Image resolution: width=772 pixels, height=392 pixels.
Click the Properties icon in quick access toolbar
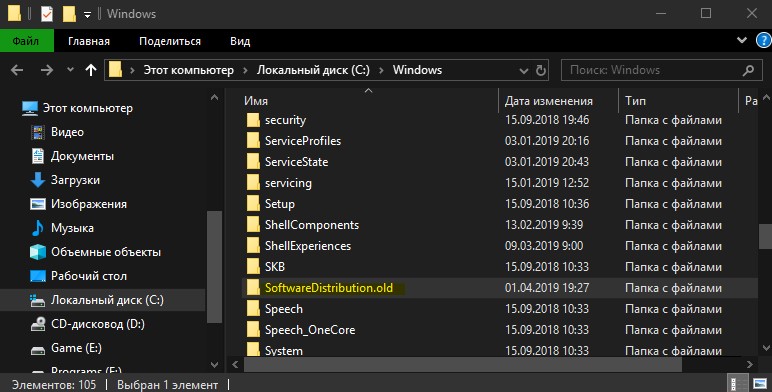47,14
